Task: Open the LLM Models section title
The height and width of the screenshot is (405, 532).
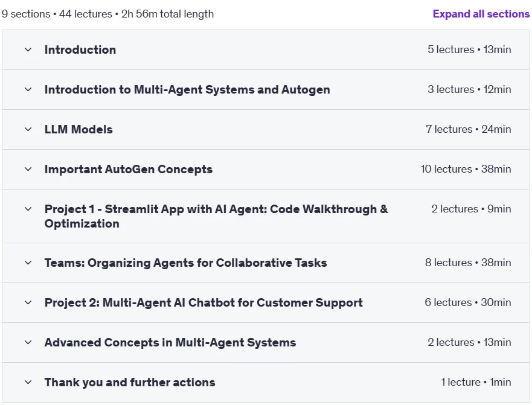Action: [79, 129]
